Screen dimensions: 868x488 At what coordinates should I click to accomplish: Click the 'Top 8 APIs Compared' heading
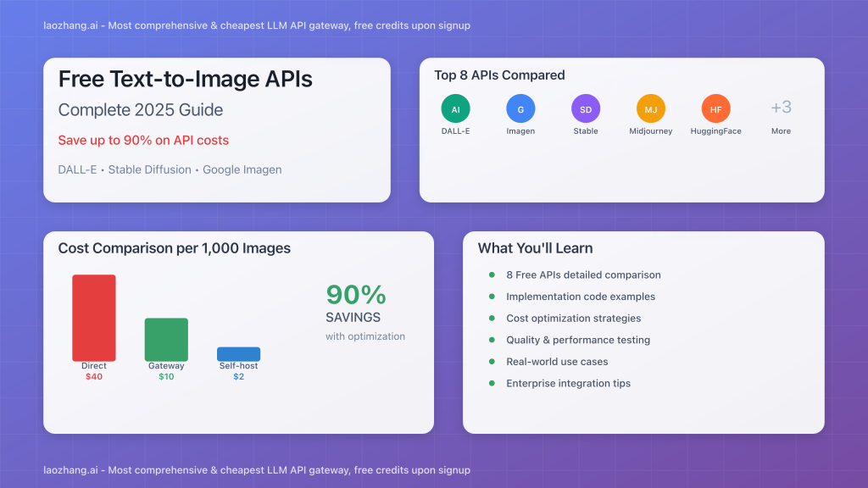(499, 75)
